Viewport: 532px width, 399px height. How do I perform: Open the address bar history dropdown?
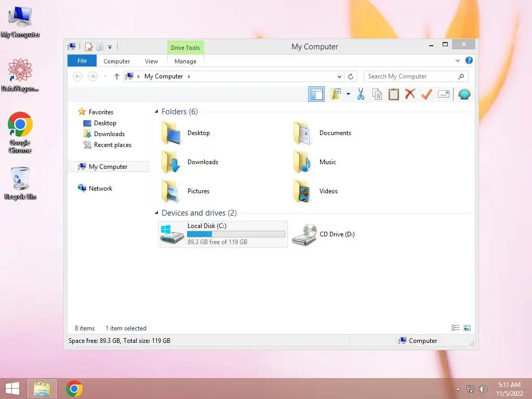(x=339, y=76)
